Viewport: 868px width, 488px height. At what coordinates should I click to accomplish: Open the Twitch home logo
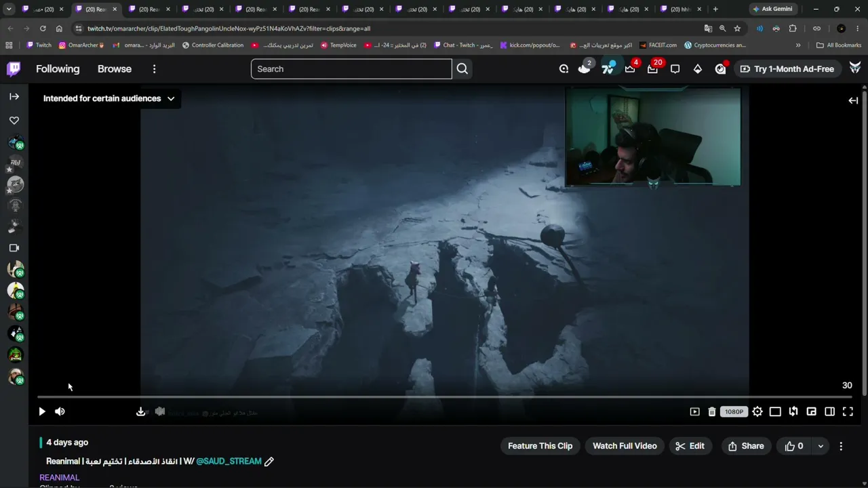(14, 69)
